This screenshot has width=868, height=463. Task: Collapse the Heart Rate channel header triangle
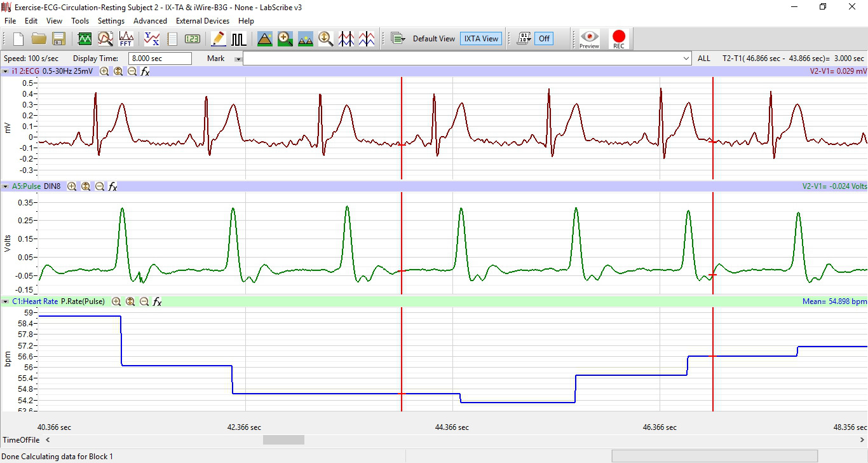click(6, 301)
